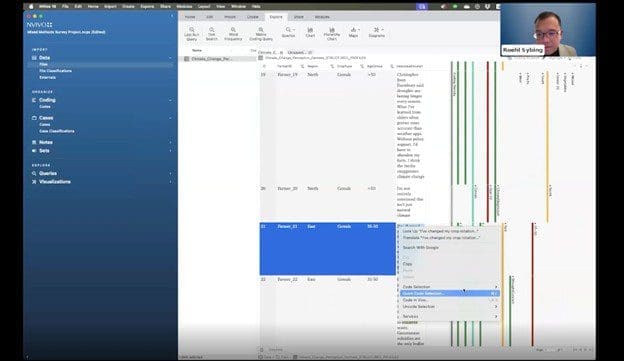
Task: Open Case Classifications in sidebar
Action: coord(57,131)
